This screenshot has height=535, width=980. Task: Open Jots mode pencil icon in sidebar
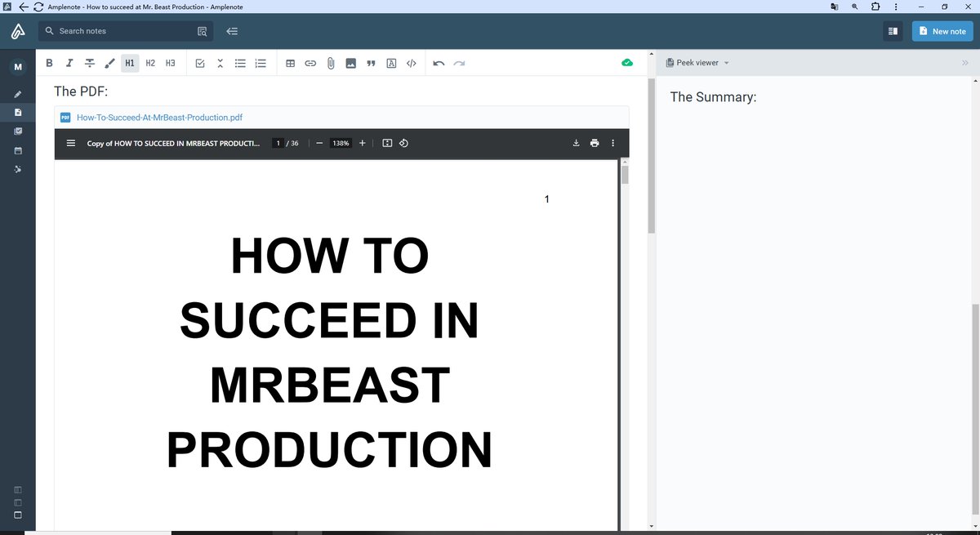point(18,94)
